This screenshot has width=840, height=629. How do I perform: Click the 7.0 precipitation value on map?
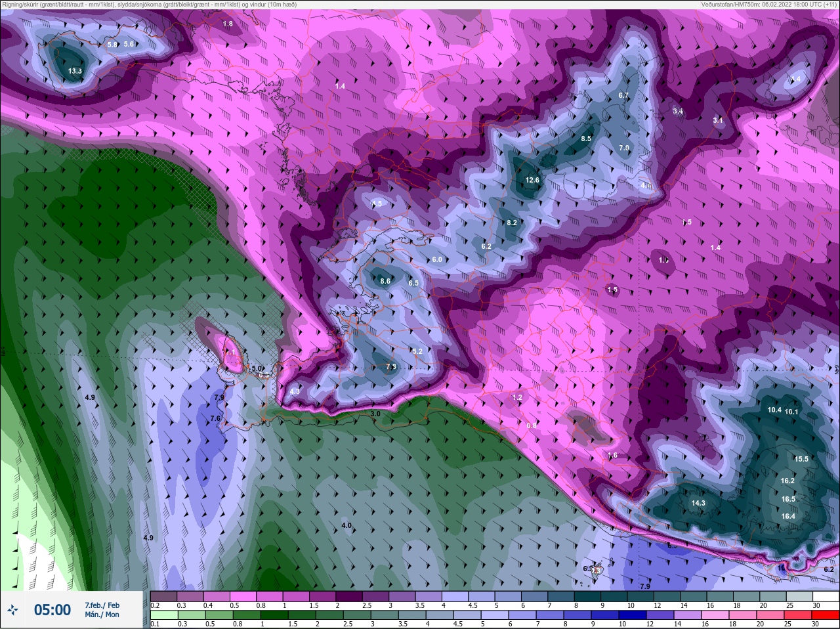coord(624,148)
